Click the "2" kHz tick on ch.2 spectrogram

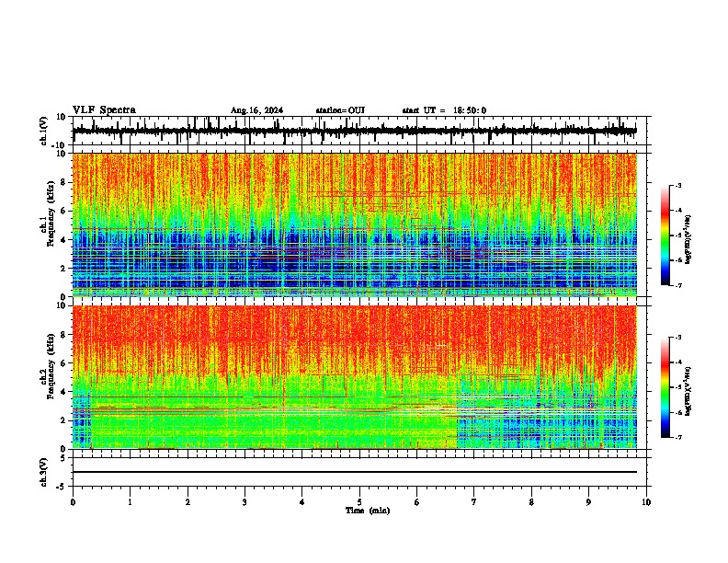[x=64, y=420]
